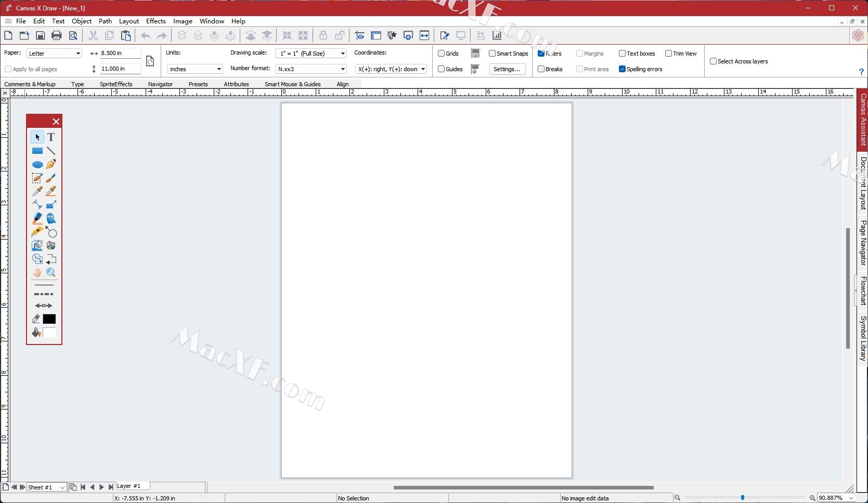Image resolution: width=868 pixels, height=503 pixels.
Task: Uncheck Spelling errors checkbox
Action: pos(622,69)
